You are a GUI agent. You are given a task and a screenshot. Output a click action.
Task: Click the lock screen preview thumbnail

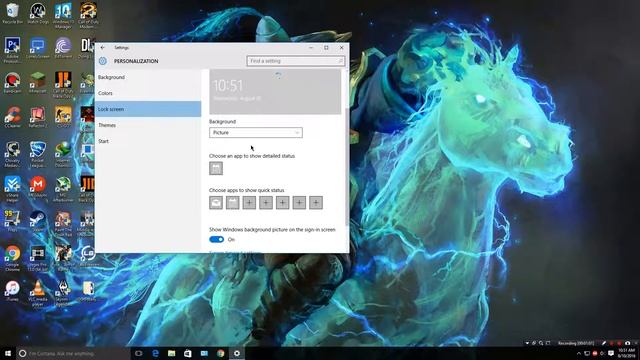point(275,92)
